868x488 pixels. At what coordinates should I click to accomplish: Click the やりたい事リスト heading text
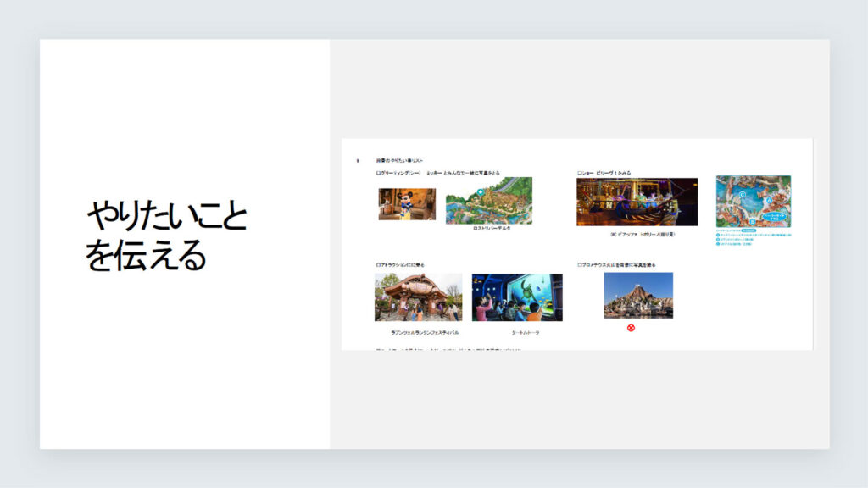point(399,160)
